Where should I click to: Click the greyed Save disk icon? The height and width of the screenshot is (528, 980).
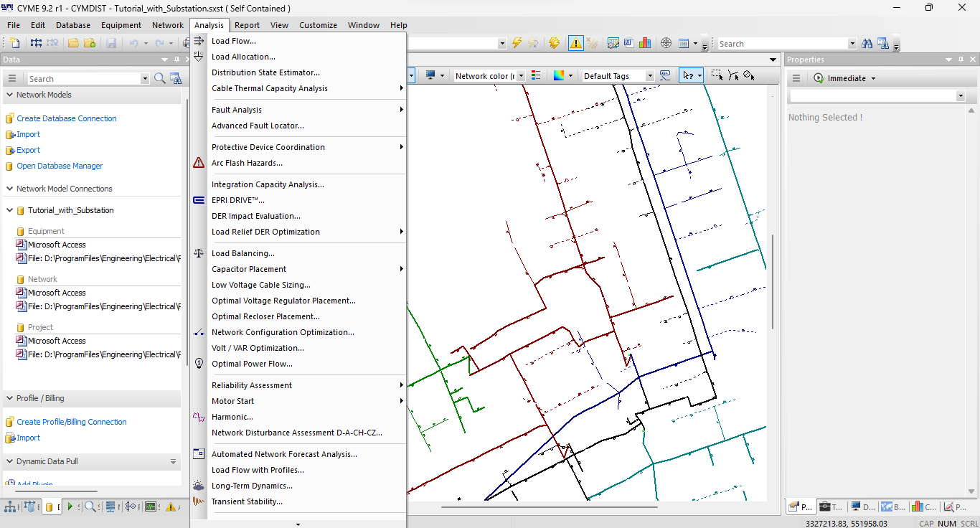click(x=111, y=43)
